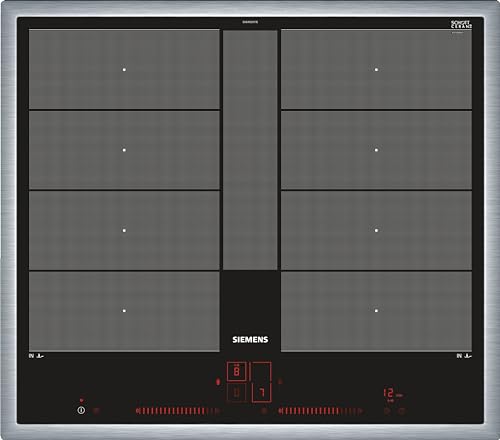Viewport: 500px width, 440px height.
Task: Tap the narrow middle bridging zone
Action: [250, 150]
